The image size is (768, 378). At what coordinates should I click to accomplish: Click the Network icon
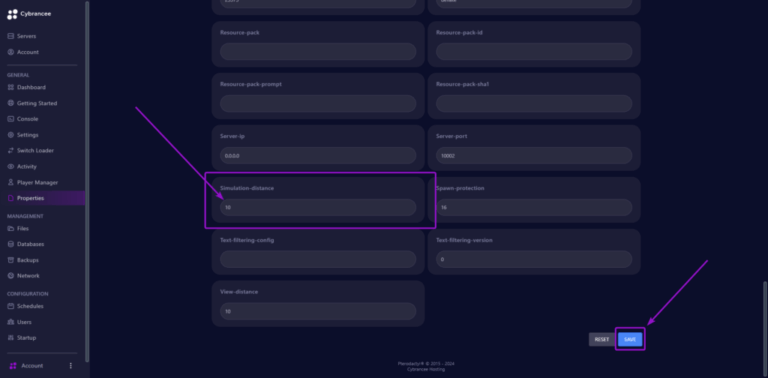click(11, 276)
